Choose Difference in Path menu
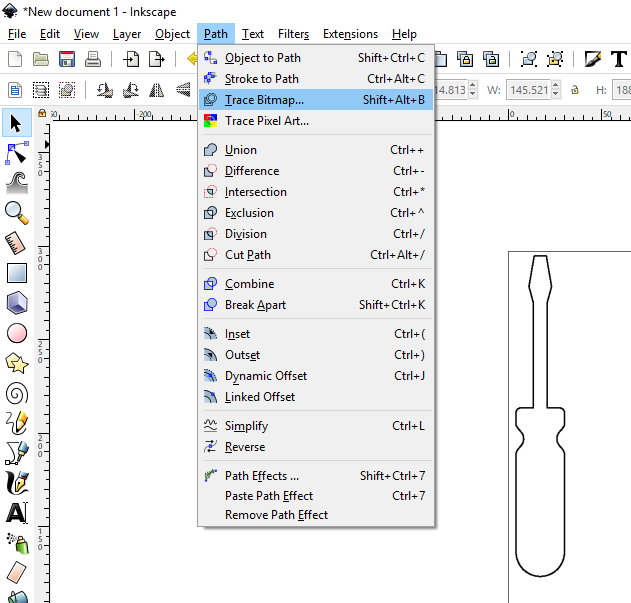Screen dimensions: 631x603 point(316,171)
